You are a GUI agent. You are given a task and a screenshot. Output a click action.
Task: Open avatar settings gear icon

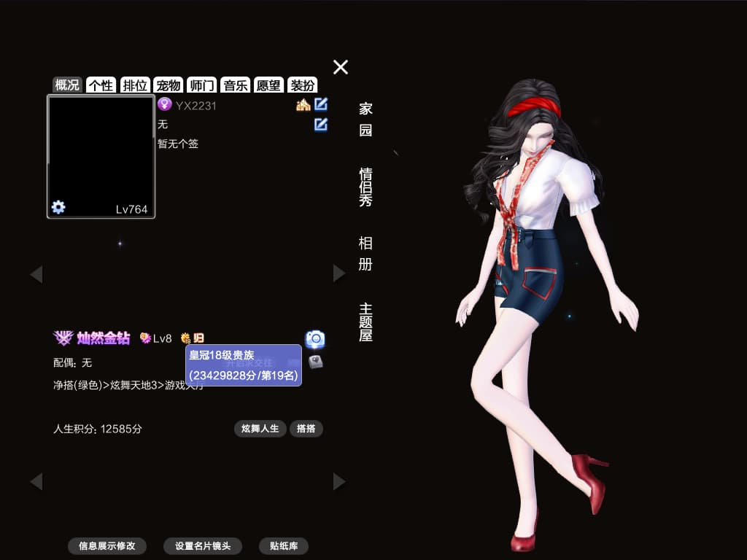point(58,207)
